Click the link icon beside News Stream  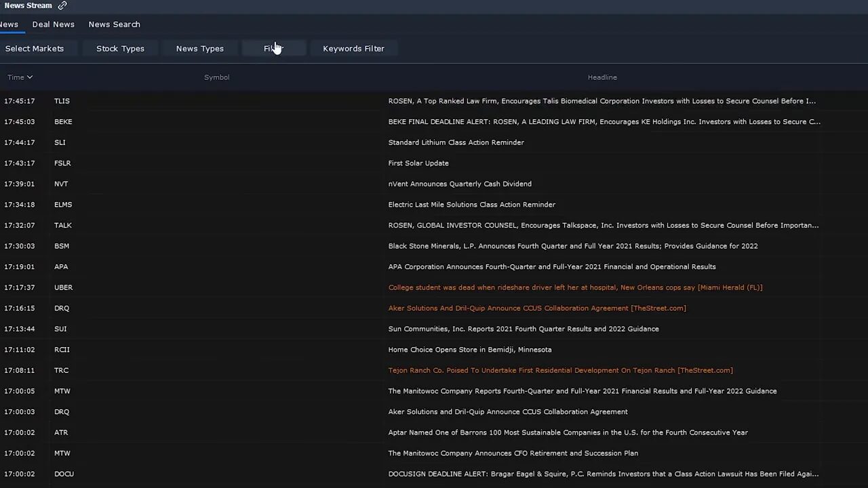coord(62,5)
